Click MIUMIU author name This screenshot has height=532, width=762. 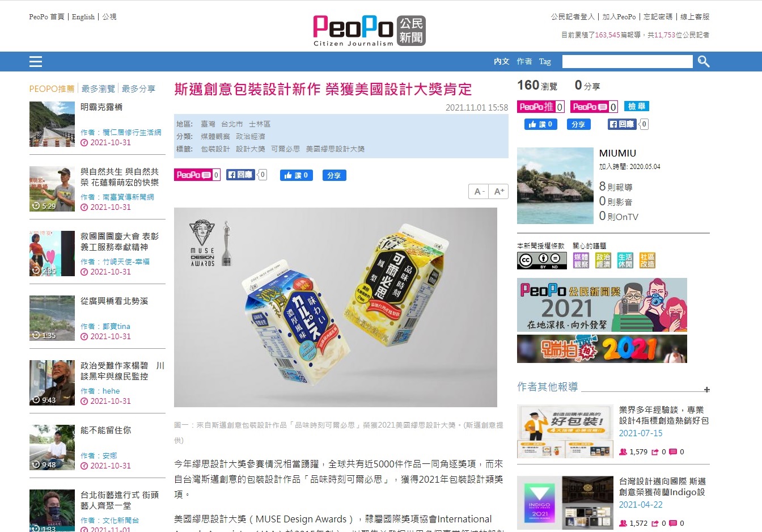click(617, 153)
